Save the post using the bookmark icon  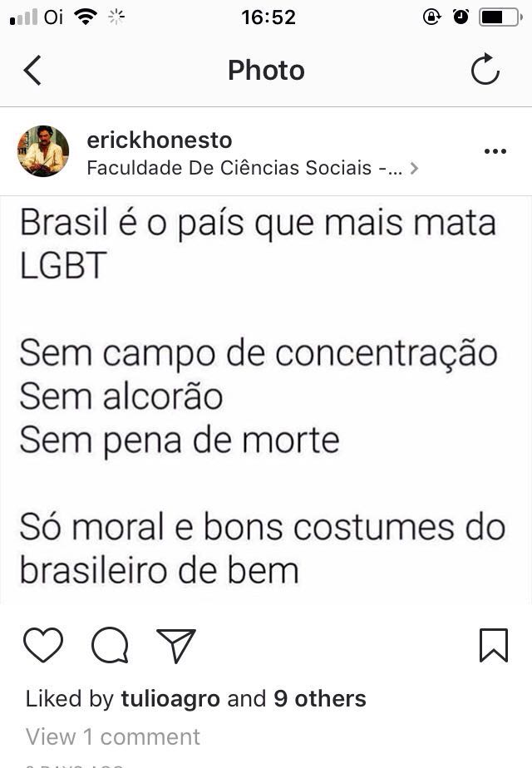pos(493,645)
